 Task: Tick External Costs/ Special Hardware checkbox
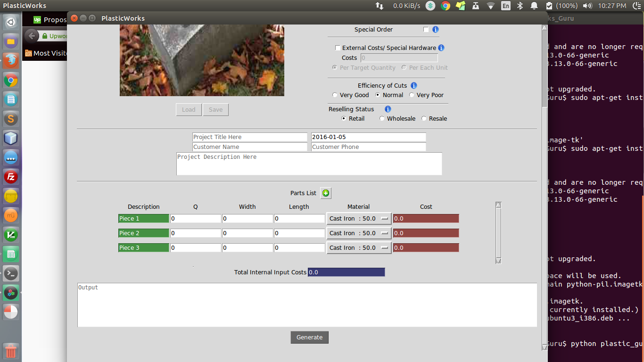point(338,48)
